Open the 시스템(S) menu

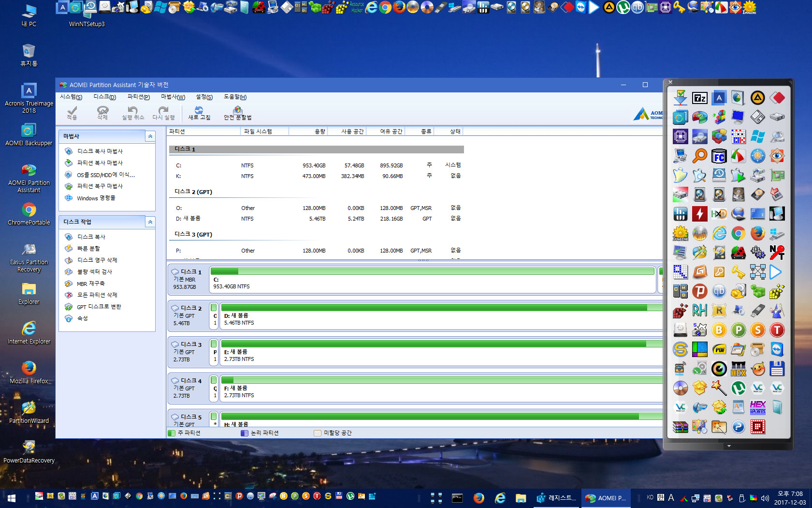[71, 97]
